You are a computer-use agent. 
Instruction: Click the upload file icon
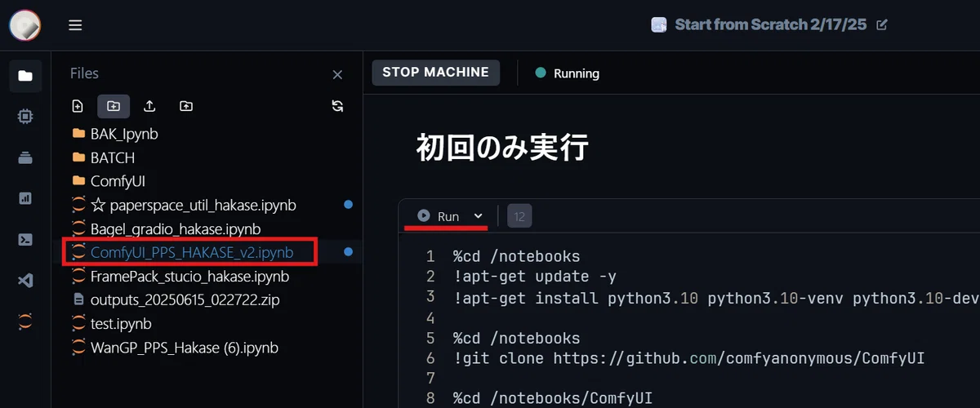tap(149, 106)
